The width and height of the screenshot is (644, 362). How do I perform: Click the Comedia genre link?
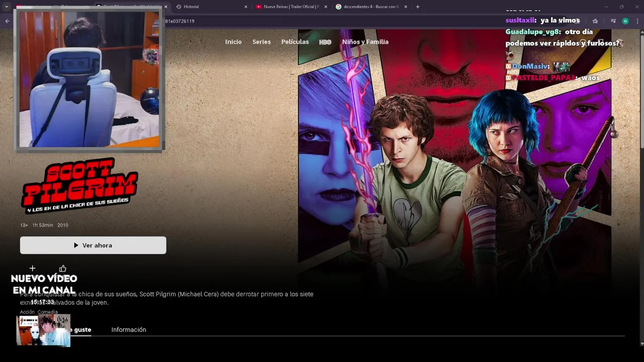click(48, 312)
